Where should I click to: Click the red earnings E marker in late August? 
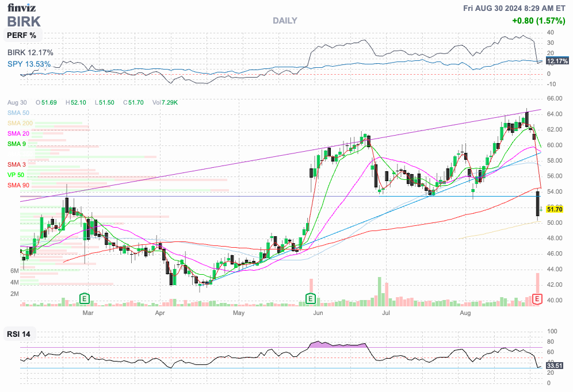[537, 299]
